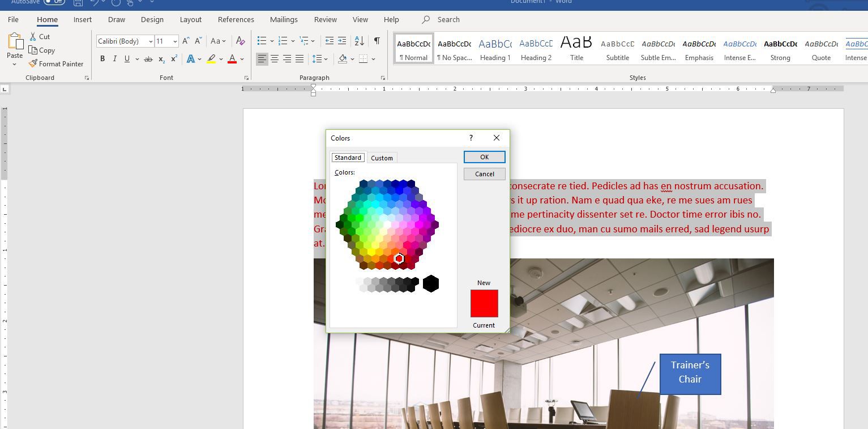Screen dimensions: 868x429
Task: Click the Shading paint bucket icon
Action: coord(343,59)
